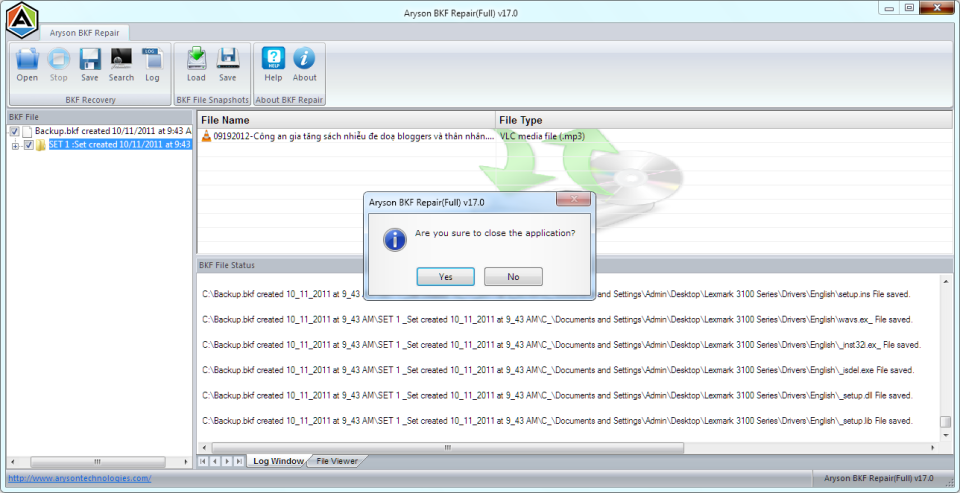Click the VLC icon of the mp3 file
Screen dimensions: 960x493
click(x=206, y=136)
